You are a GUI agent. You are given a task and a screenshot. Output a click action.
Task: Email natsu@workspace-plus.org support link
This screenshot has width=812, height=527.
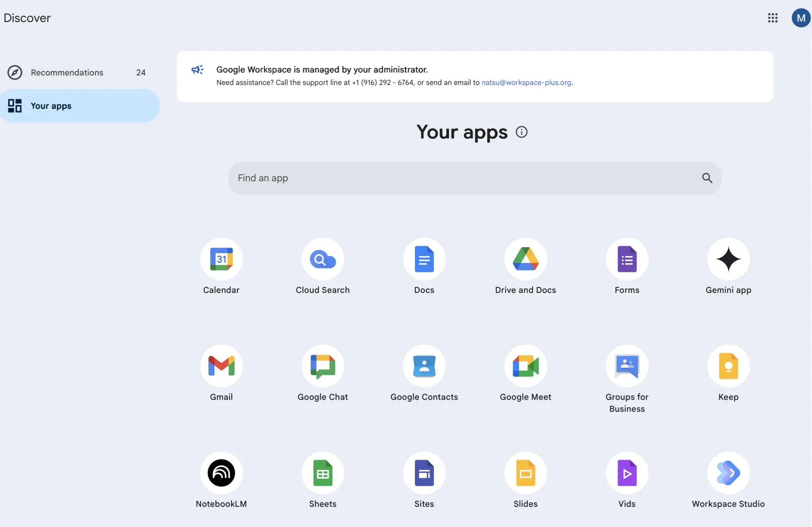coord(526,83)
